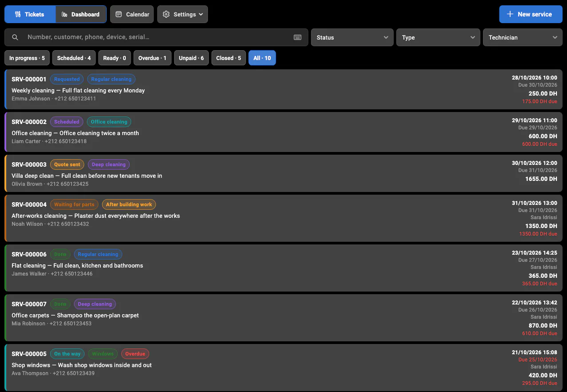Click the Waiting for parts badge

(74, 204)
